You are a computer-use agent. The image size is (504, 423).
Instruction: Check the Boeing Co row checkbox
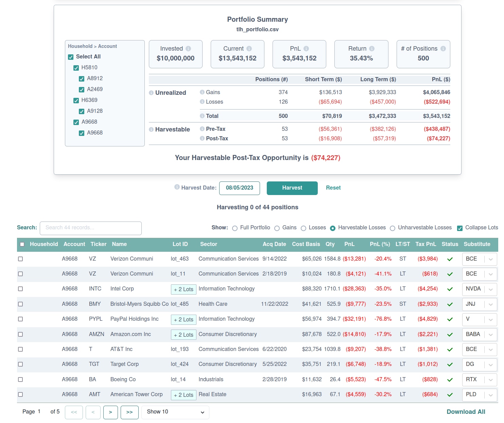click(x=20, y=380)
